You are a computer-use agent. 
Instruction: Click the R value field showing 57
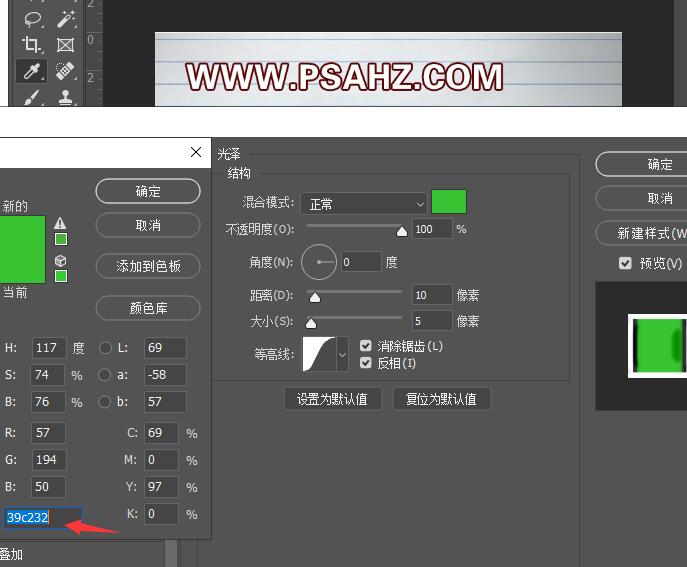coord(48,433)
